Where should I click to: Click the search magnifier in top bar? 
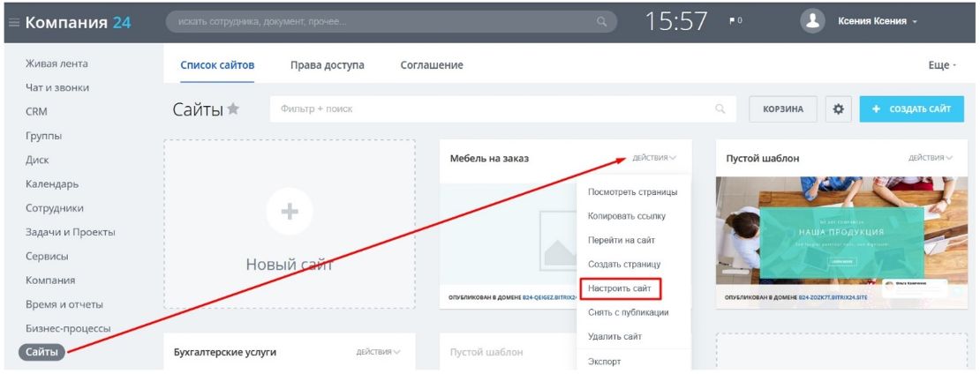(x=602, y=22)
